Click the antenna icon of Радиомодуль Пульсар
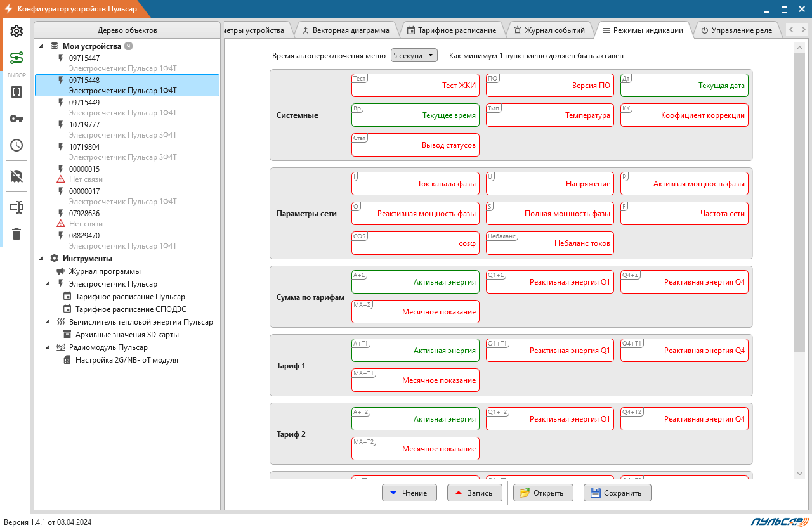 (x=61, y=347)
